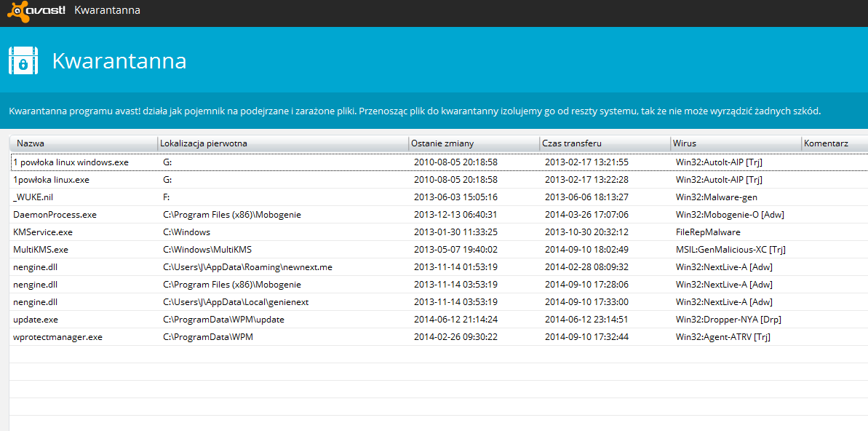Click modified date 2013-12-13 06:40:31
Image resolution: width=868 pixels, height=431 pixels.
pyautogui.click(x=455, y=214)
